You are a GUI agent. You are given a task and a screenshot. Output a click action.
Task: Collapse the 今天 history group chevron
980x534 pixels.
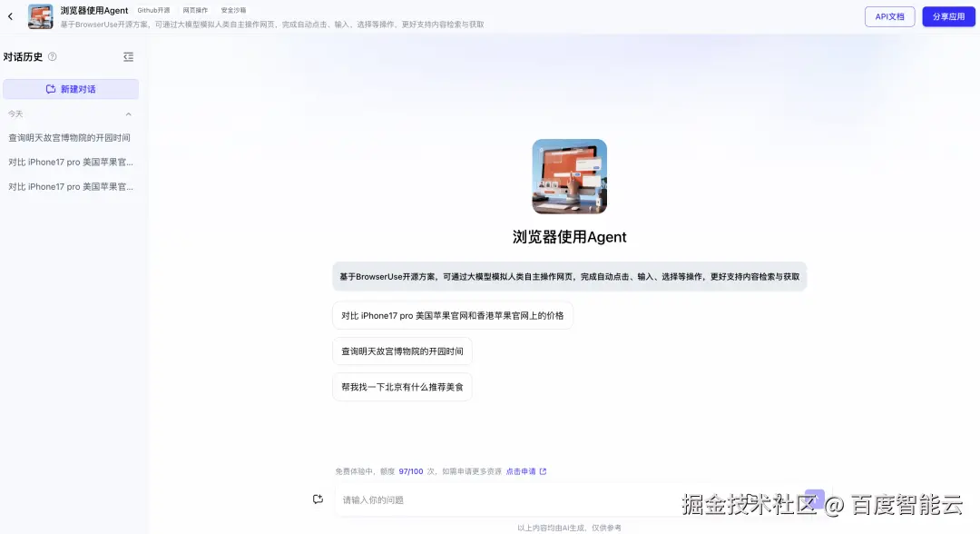[128, 114]
